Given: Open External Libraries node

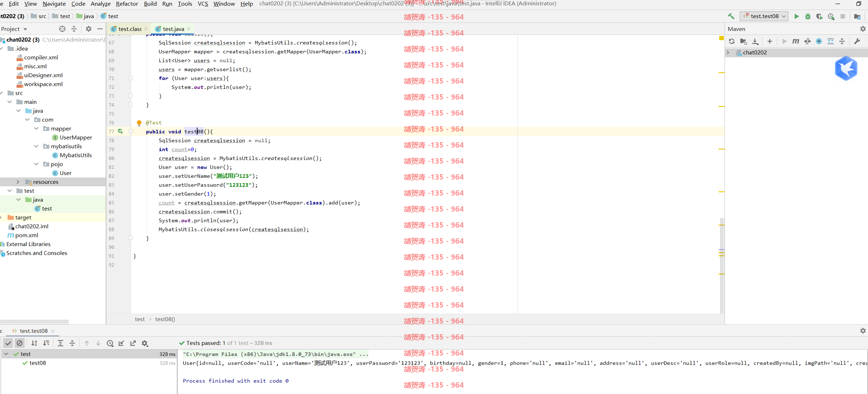Looking at the screenshot, I should click(x=28, y=244).
